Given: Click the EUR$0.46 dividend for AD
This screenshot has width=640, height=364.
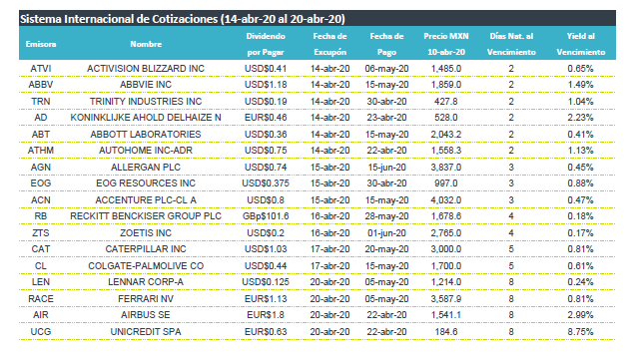Looking at the screenshot, I should coord(266,118).
